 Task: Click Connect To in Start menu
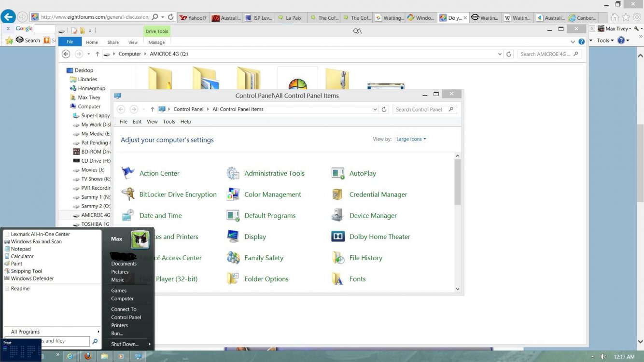(124, 309)
